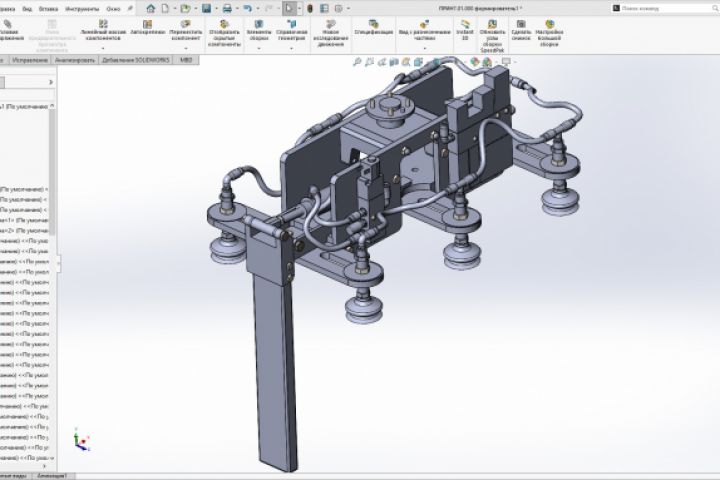This screenshot has height=480, width=720.
Task: Open the Окно menu
Action: pyautogui.click(x=113, y=9)
